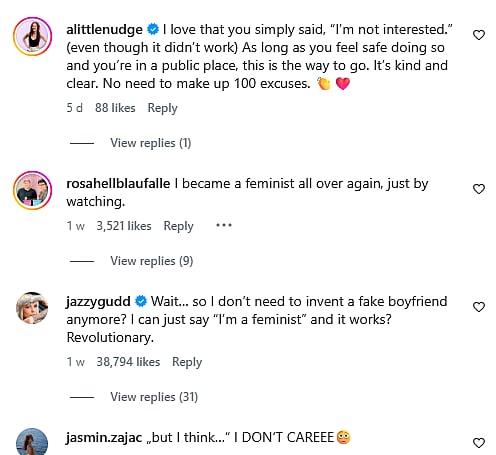Open alittlenudge's profile picture
Viewport: 496px width, 455px height.
click(x=32, y=36)
